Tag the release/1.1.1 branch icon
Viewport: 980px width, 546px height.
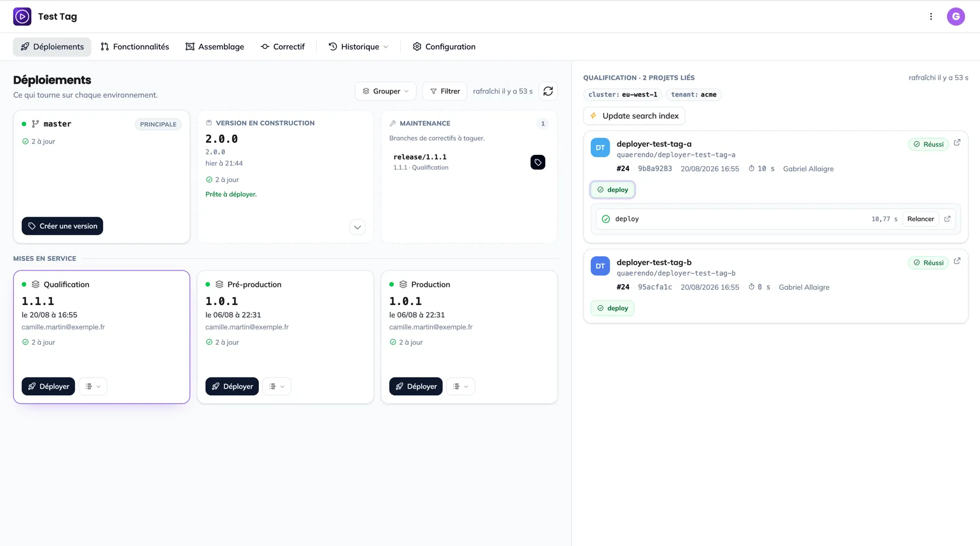538,162
